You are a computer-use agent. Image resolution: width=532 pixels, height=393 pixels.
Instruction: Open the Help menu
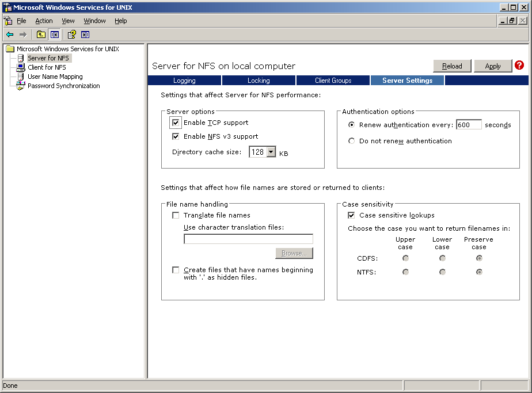pyautogui.click(x=120, y=21)
